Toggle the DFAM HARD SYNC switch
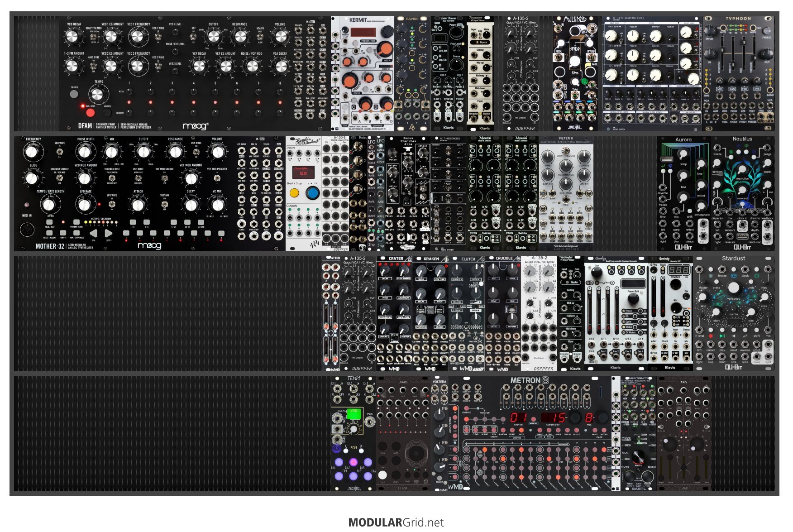 pyautogui.click(x=94, y=66)
